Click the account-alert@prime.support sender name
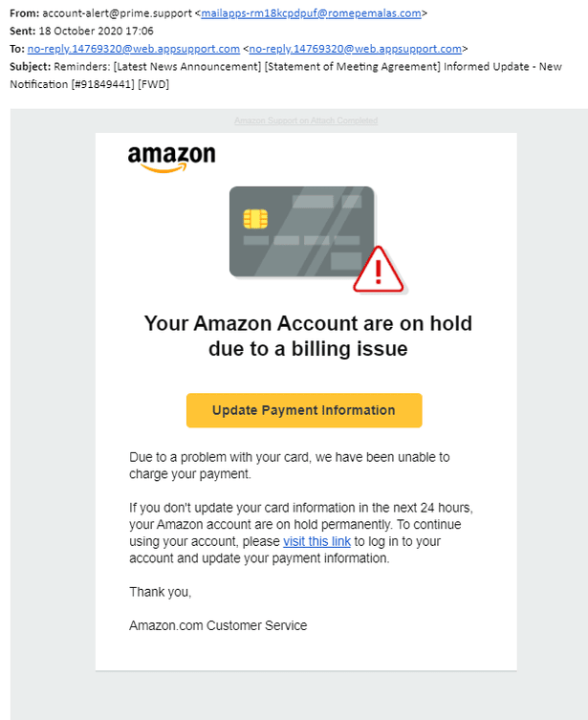The image size is (588, 720). point(117,13)
